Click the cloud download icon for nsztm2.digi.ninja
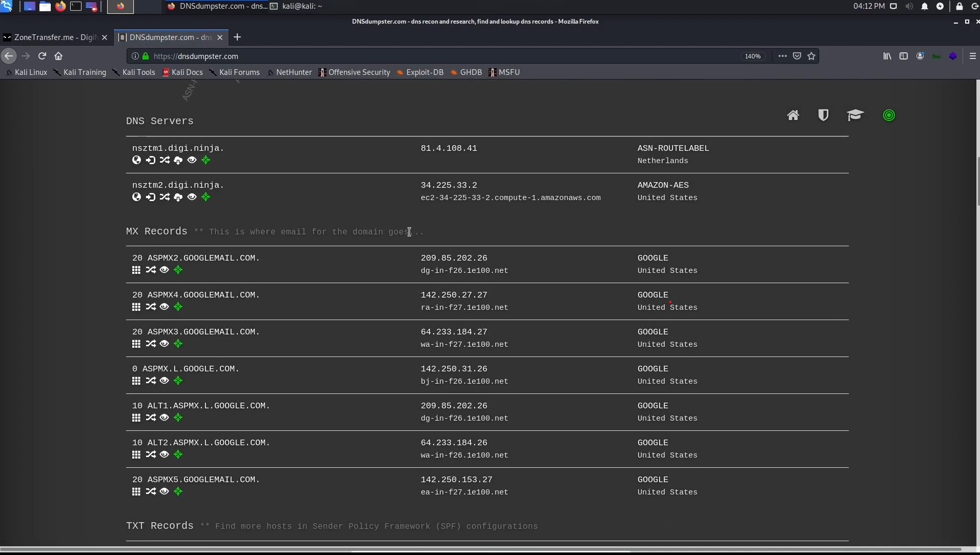 click(178, 197)
